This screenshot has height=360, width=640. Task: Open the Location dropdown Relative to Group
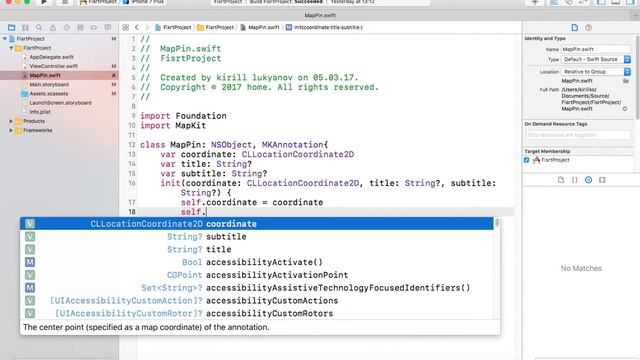596,72
